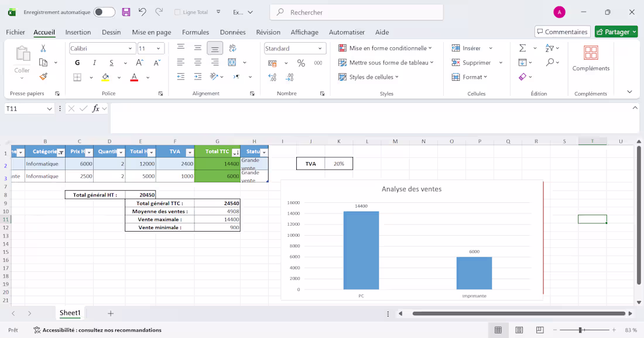Open the font size dropdown
Screen dimensions: 644x338
click(x=158, y=49)
